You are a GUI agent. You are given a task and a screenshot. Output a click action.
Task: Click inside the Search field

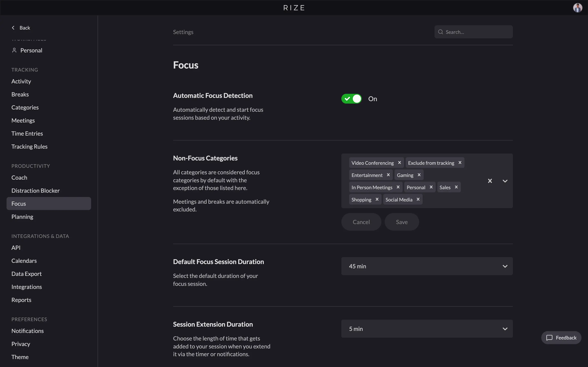tap(474, 32)
